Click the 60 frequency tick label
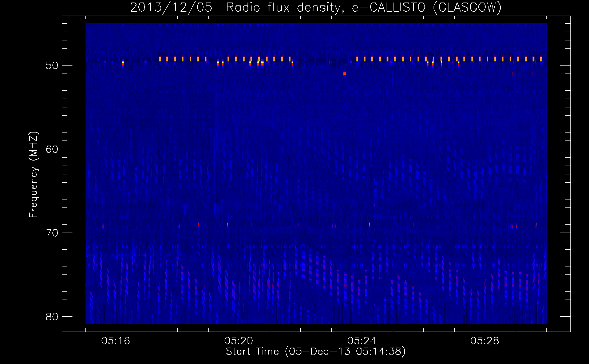This screenshot has height=364, width=589. pos(52,149)
